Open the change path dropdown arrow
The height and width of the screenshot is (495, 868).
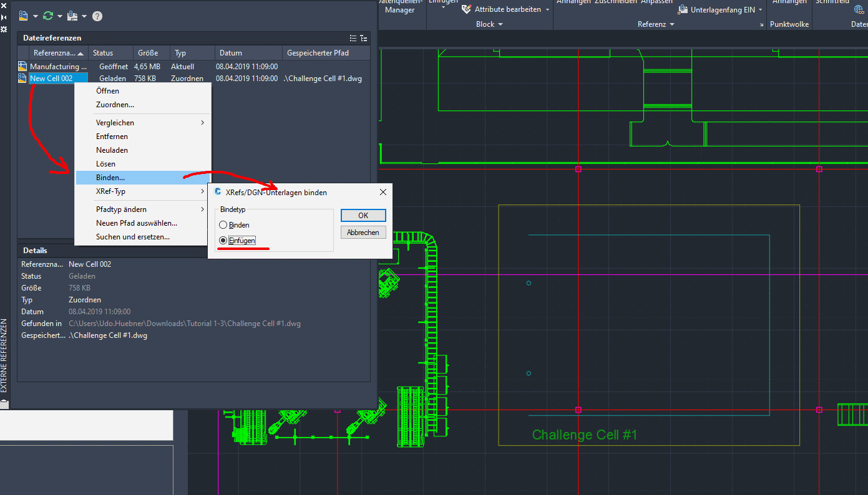coord(84,16)
